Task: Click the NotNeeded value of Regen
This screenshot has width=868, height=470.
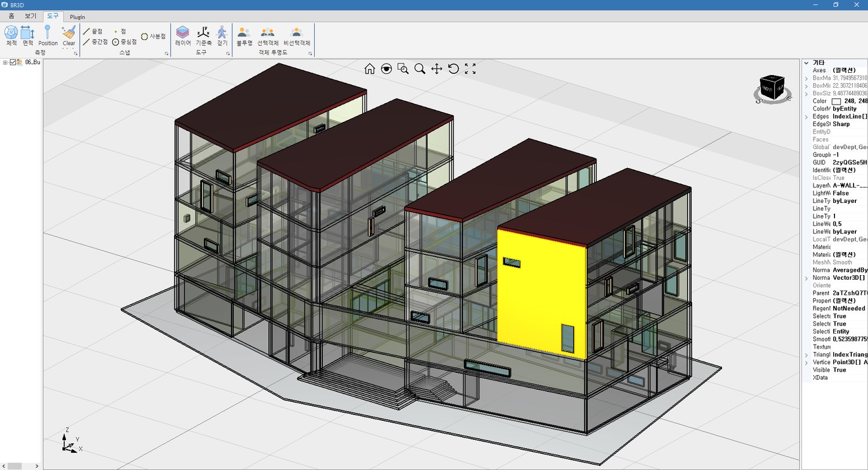Action: [x=849, y=309]
